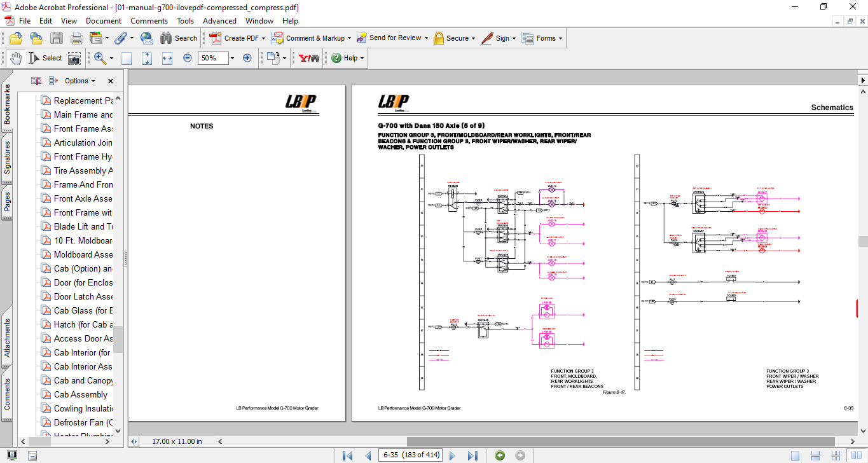The width and height of the screenshot is (868, 463).
Task: Open the bookmarks Options dropdown
Action: coord(79,81)
